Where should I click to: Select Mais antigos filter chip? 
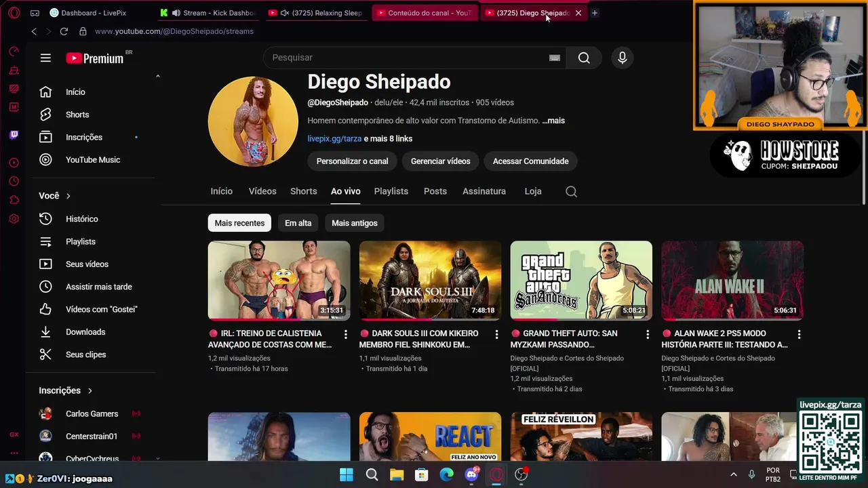point(355,223)
